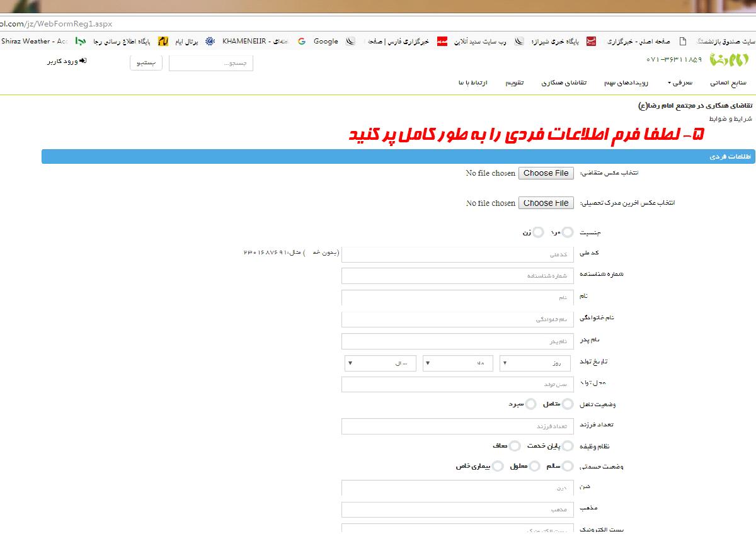Screen dimensions: 756x551
Task: Open the Google bookmark
Action: (x=318, y=42)
